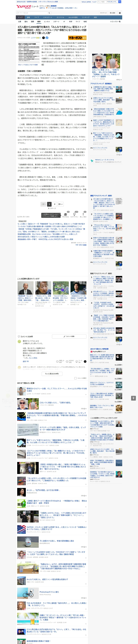
Task: Click the 共感した smiley reaction on comment
Action: [x=60, y=361]
